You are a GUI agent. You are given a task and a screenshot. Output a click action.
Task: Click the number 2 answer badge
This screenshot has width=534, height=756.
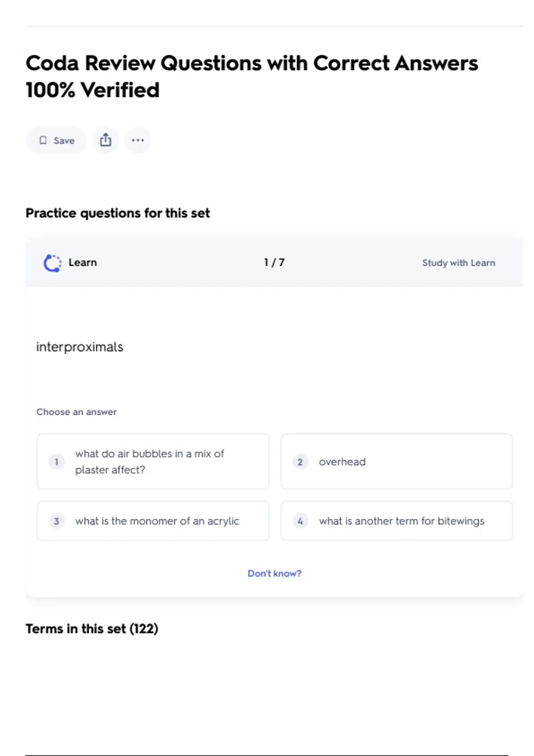(x=300, y=462)
